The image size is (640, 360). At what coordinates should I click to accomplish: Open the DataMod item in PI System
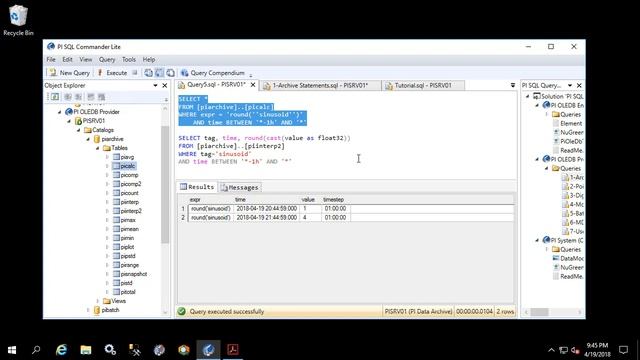pyautogui.click(x=568, y=258)
